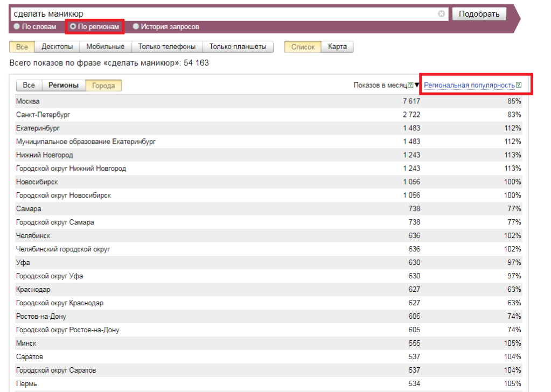Click the Екатеринбург row name
This screenshot has height=392, width=551.
tap(38, 128)
